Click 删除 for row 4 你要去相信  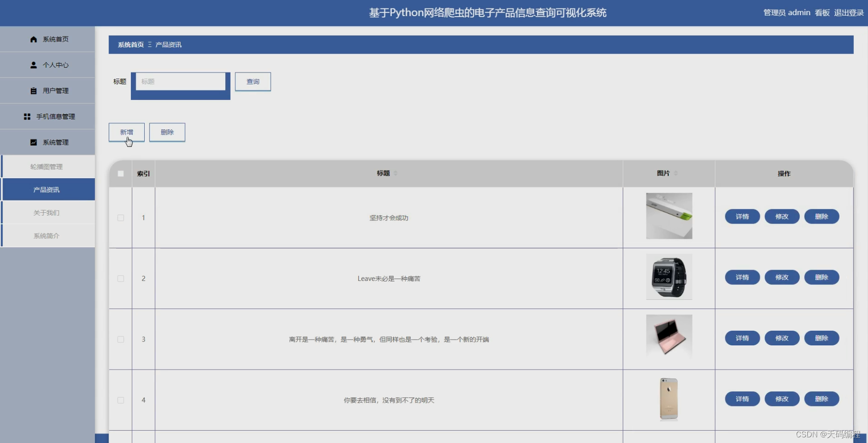point(822,399)
